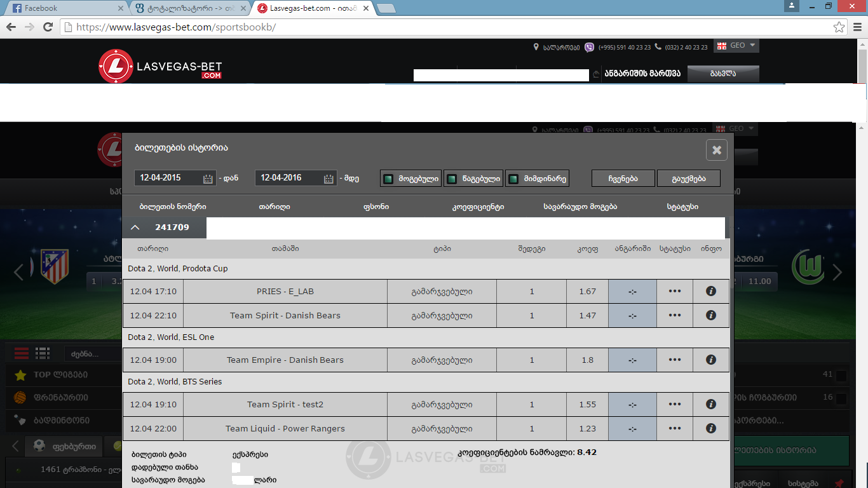
Task: Show the next banner in the carousel
Action: 837,272
